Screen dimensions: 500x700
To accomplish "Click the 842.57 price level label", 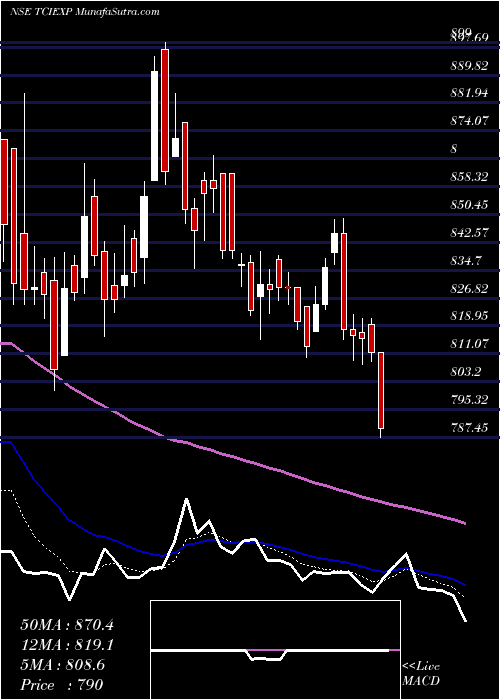I will (x=469, y=233).
